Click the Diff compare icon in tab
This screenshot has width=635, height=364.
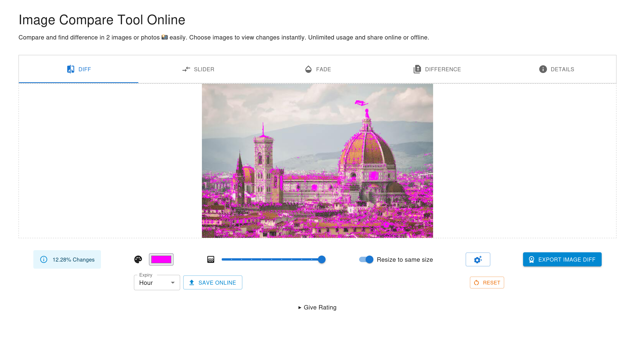[71, 69]
